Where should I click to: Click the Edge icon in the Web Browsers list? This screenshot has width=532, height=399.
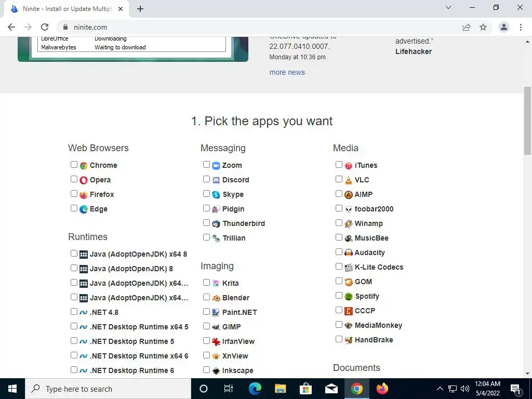84,209
